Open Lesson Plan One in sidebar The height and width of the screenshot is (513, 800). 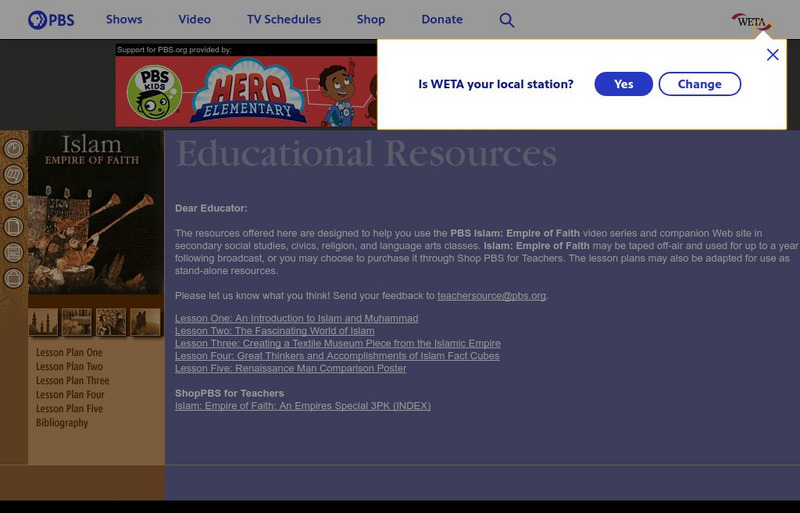tap(69, 352)
